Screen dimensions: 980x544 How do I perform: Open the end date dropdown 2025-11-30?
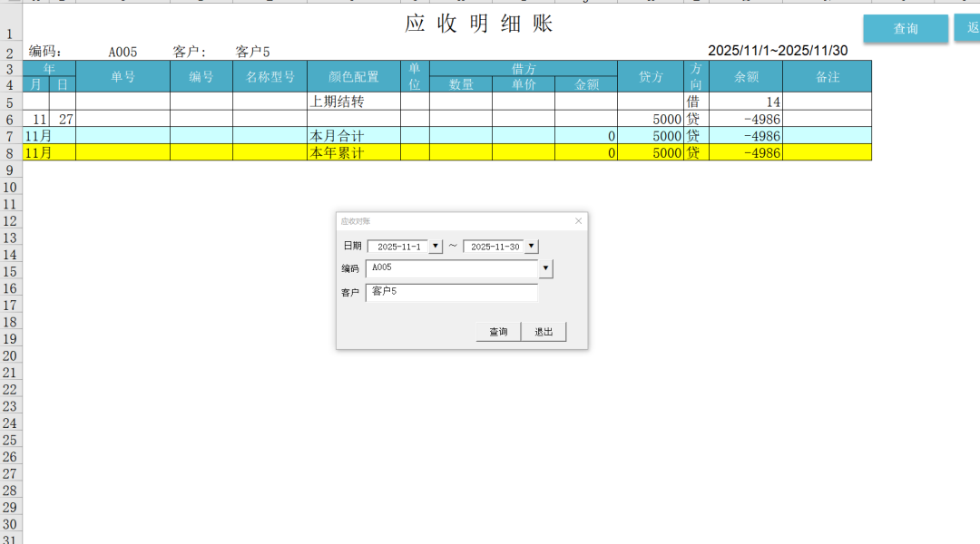pos(532,247)
